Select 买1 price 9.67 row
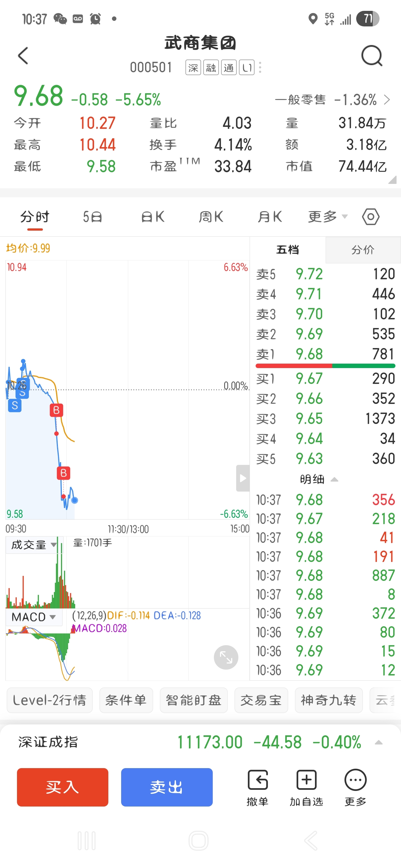Screen dimensions: 401x868 pyautogui.click(x=326, y=378)
